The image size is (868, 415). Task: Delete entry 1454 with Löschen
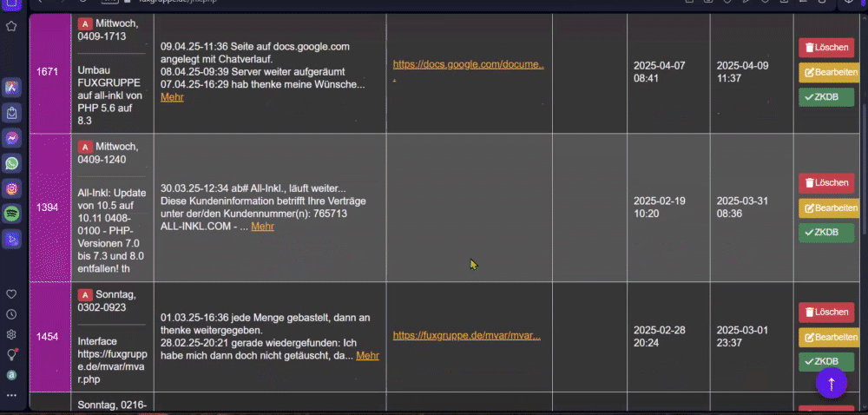point(826,312)
